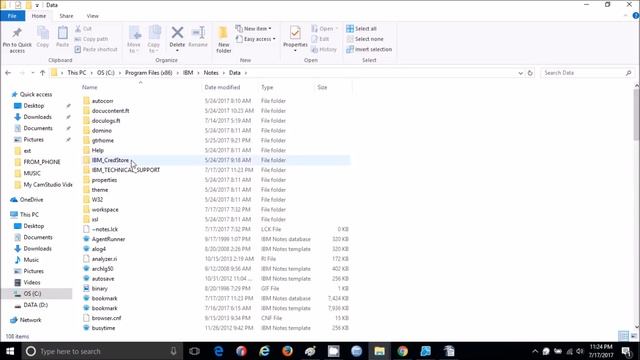Open Microsoft Edge from the taskbar
This screenshot has height=360, width=640.
(219, 351)
